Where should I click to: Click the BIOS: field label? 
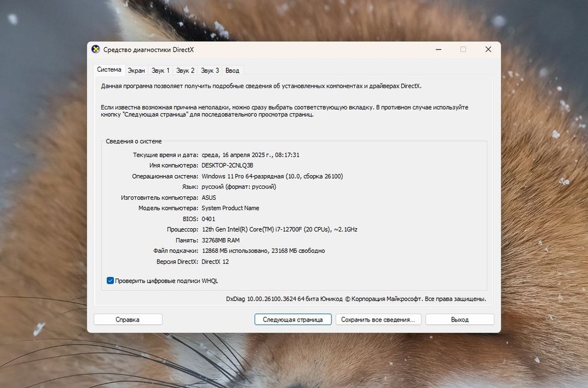(x=191, y=219)
